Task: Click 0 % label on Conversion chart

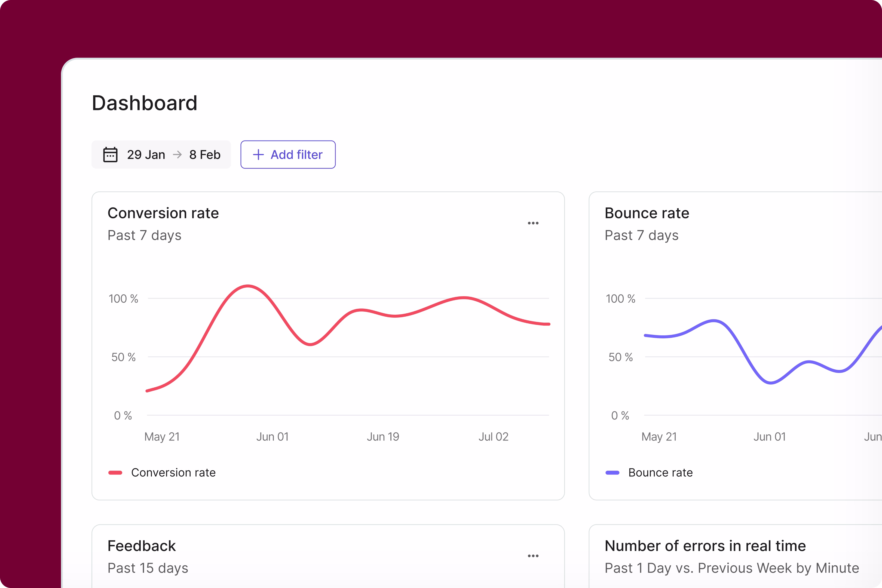Action: 123,416
